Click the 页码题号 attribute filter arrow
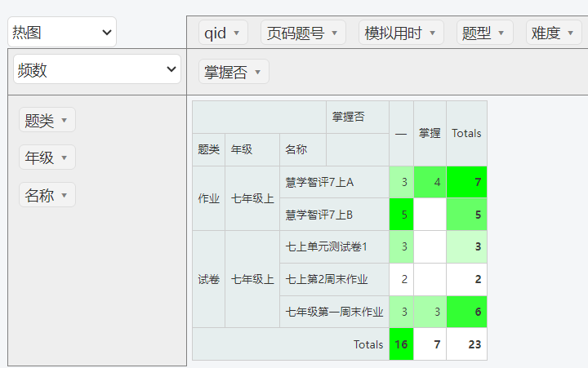 click(334, 33)
